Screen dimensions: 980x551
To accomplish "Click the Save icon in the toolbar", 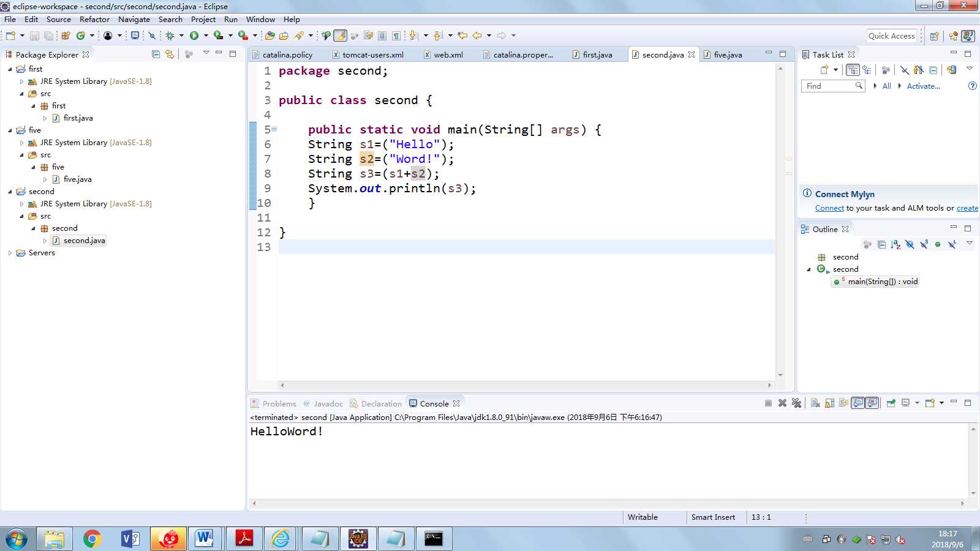I will pyautogui.click(x=34, y=36).
